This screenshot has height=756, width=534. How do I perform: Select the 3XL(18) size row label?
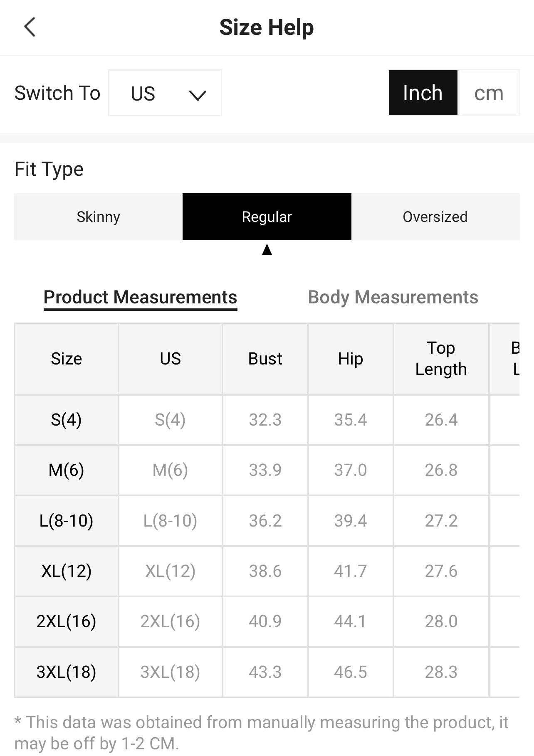[x=67, y=672]
